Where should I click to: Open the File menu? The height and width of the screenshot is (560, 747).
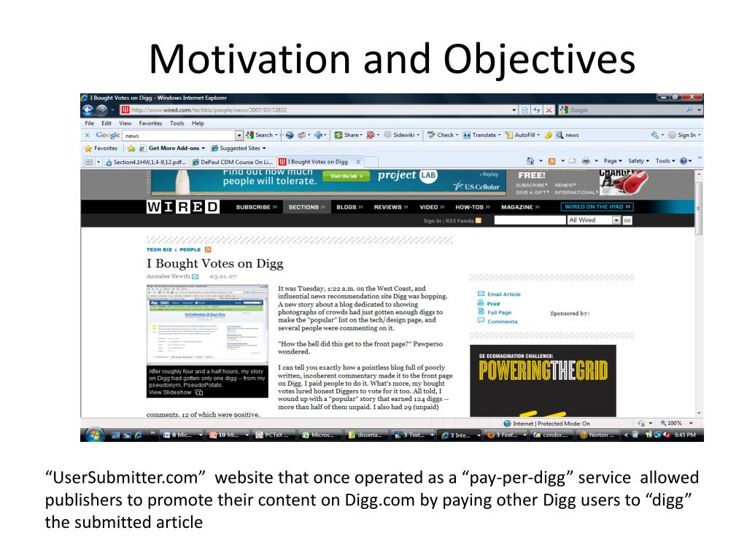90,123
